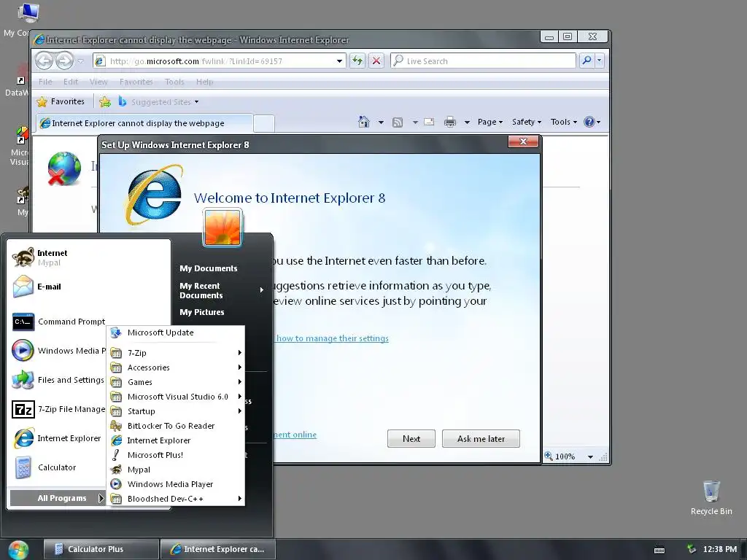The width and height of the screenshot is (747, 560).
Task: Open the zoom level dropdown arrow
Action: 590,456
